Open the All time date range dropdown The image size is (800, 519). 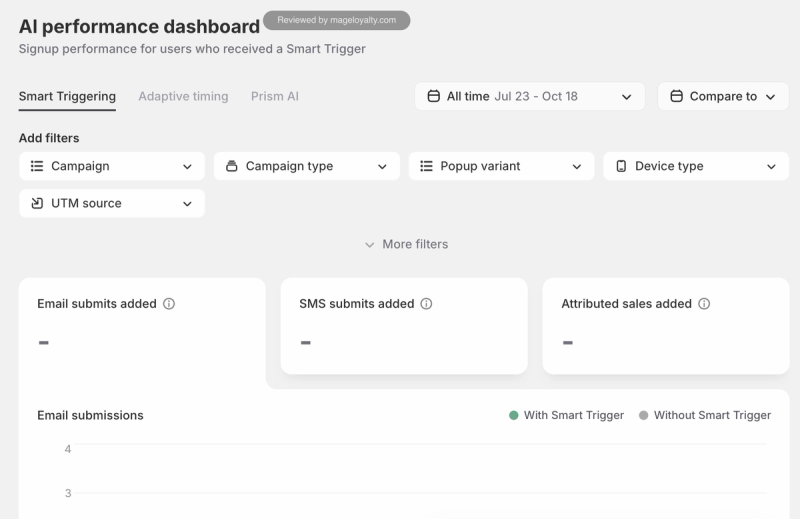[x=530, y=96]
